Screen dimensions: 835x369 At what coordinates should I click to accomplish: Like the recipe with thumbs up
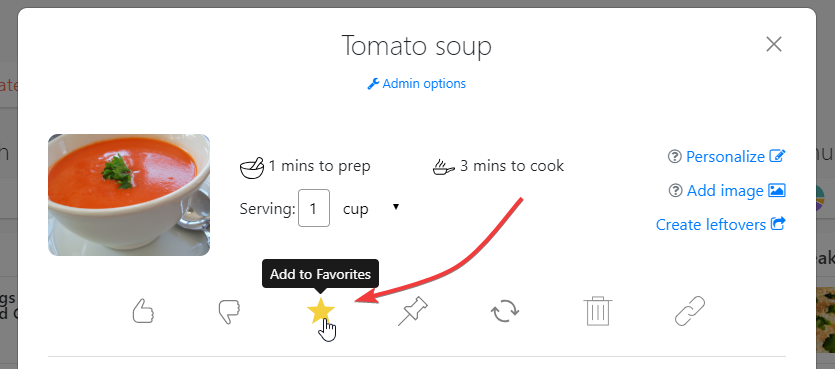(143, 311)
